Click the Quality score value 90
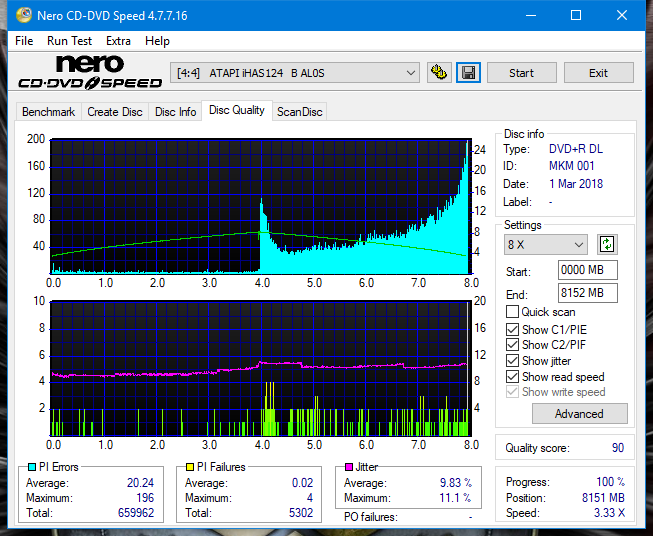 pyautogui.click(x=618, y=448)
